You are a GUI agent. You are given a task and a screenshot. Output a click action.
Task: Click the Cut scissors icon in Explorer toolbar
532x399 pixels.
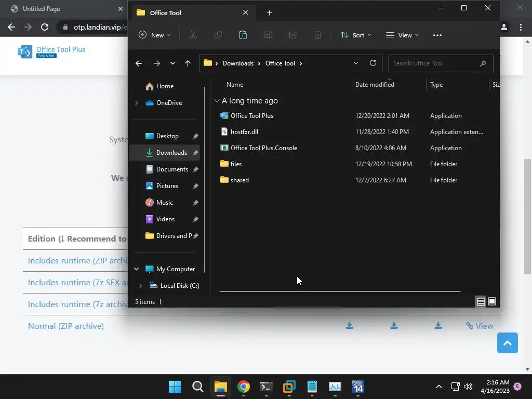[x=193, y=35]
